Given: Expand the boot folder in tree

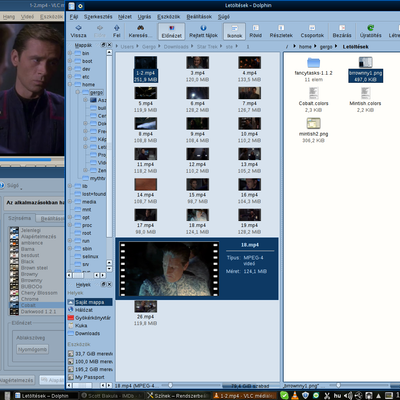Looking at the screenshot, I should [70, 61].
